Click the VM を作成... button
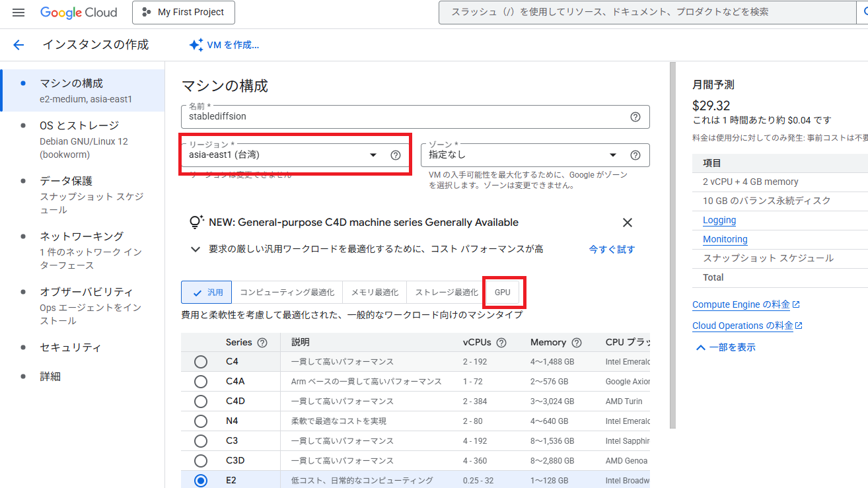 pos(224,45)
